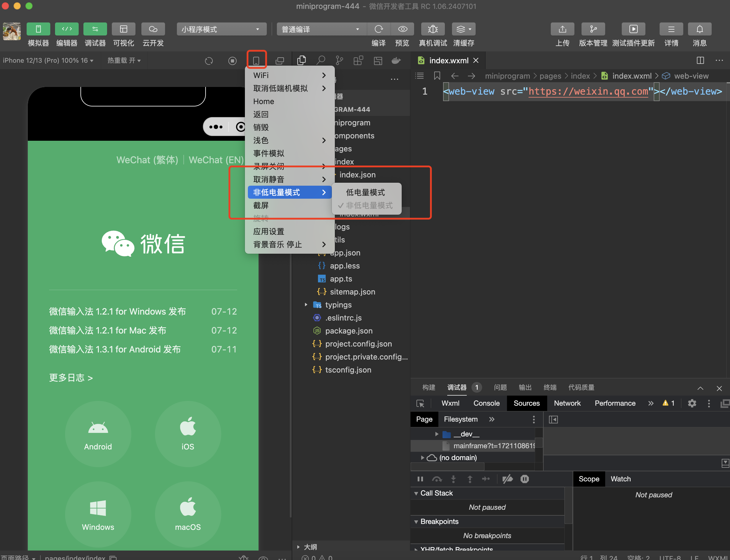This screenshot has width=730, height=560.
Task: Open the Filesystem sources tab
Action: pos(461,419)
